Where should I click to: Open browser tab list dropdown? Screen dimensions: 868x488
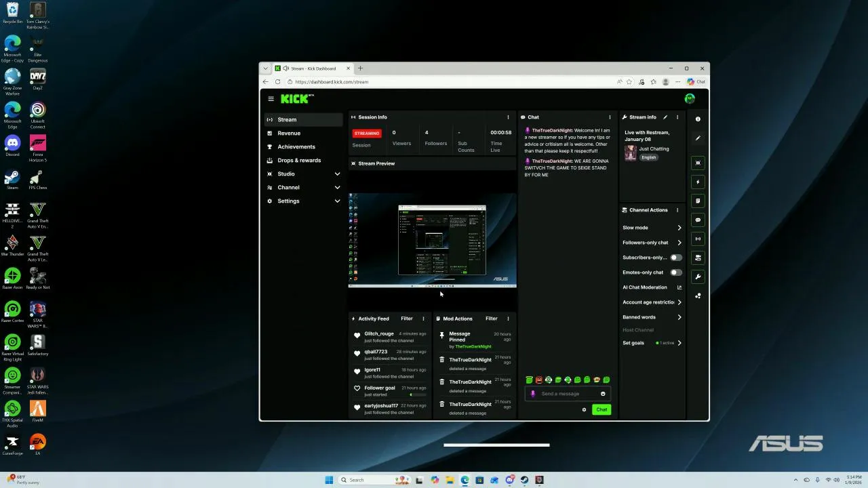click(265, 68)
